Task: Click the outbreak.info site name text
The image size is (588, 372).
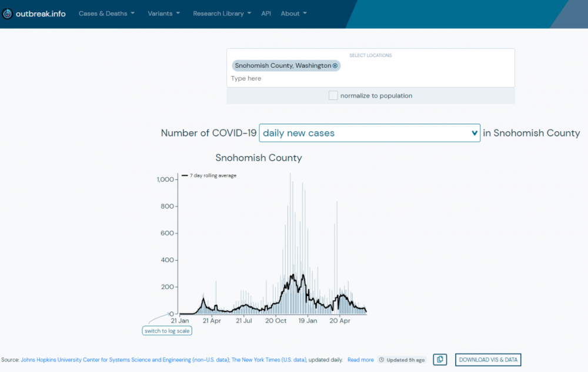Action: [41, 14]
